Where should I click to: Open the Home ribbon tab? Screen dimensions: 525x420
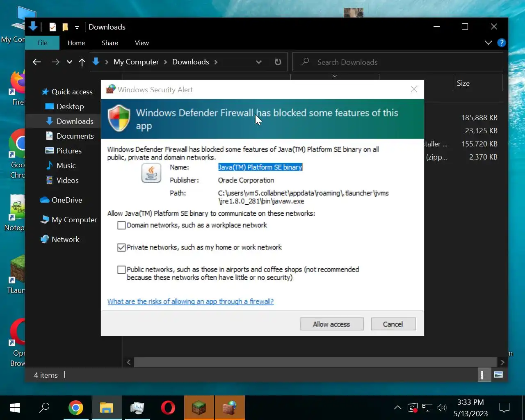click(76, 43)
